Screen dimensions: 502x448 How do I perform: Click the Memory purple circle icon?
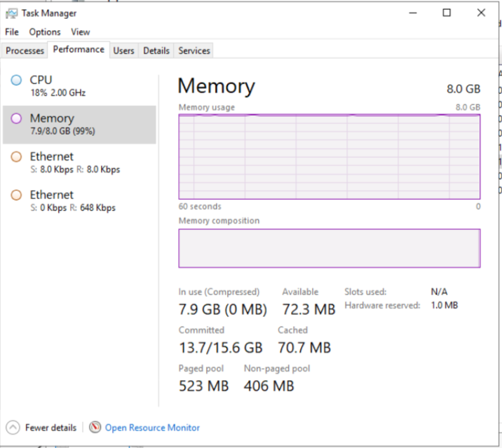tap(16, 118)
